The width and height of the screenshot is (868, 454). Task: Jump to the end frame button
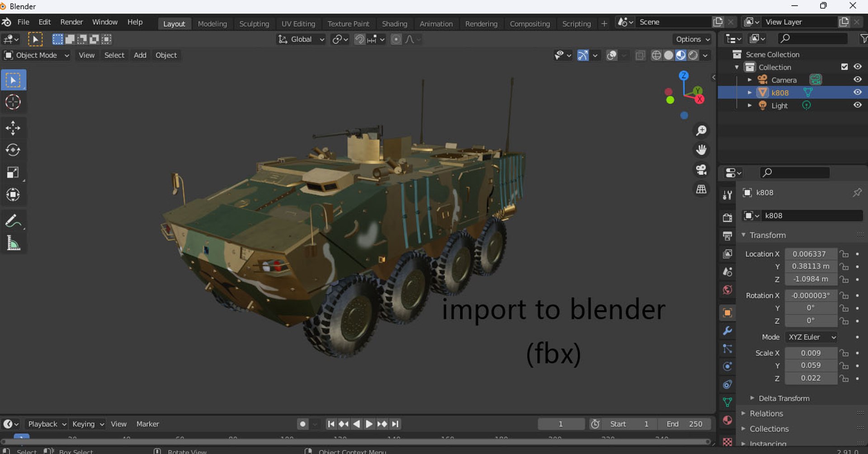click(395, 424)
